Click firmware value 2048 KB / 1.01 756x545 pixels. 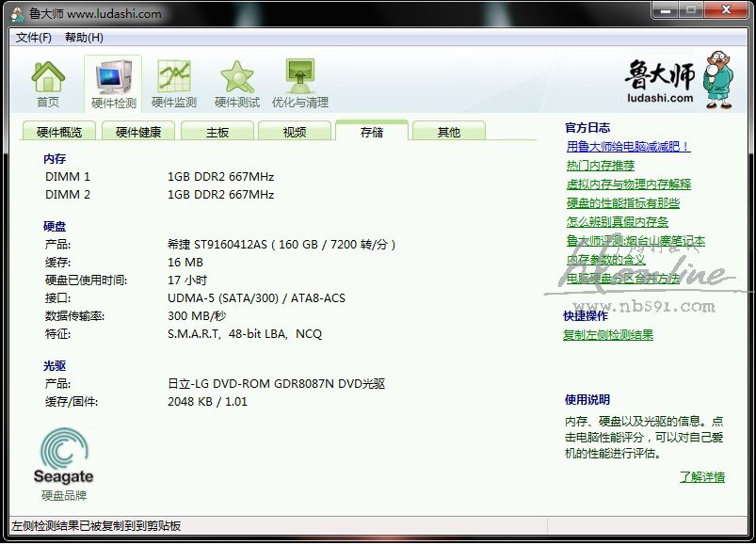point(207,401)
